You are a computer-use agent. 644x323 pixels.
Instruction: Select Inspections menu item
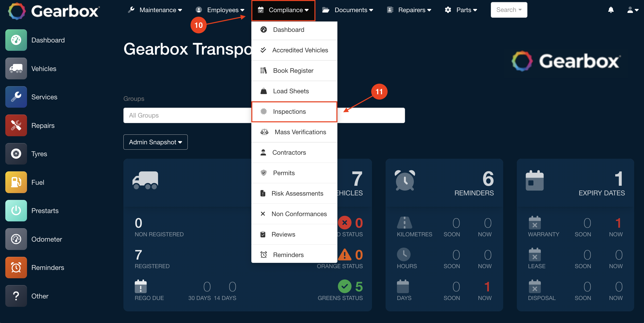point(294,112)
